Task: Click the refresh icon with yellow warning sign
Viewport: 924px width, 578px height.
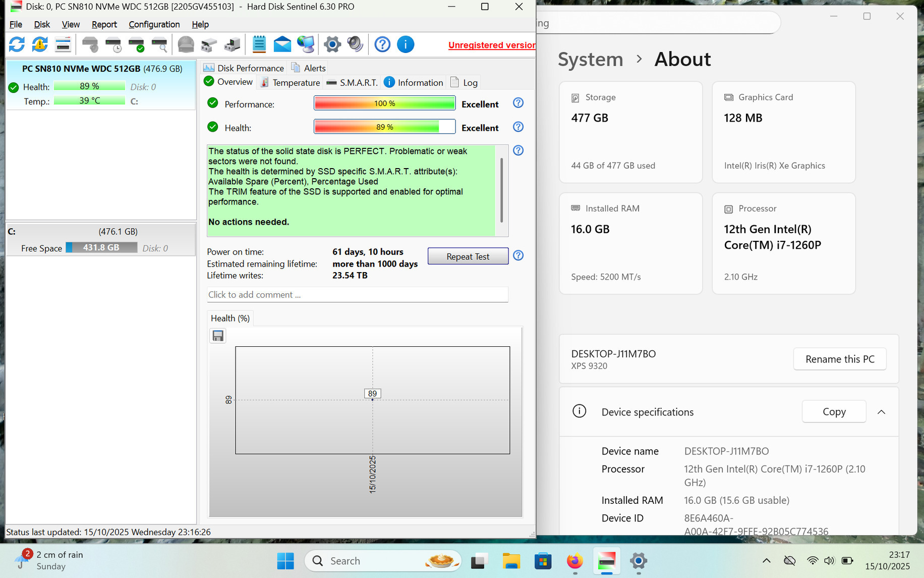Action: pos(40,44)
